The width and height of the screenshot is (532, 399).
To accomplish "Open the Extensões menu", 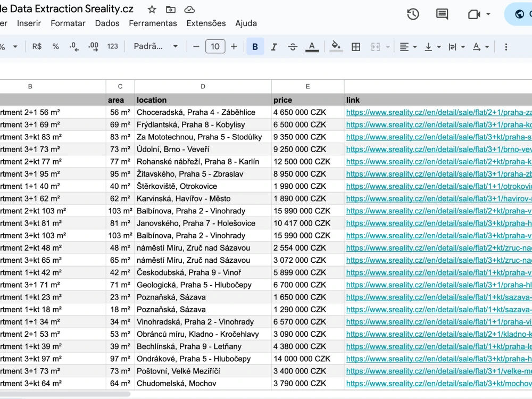I will tap(206, 23).
